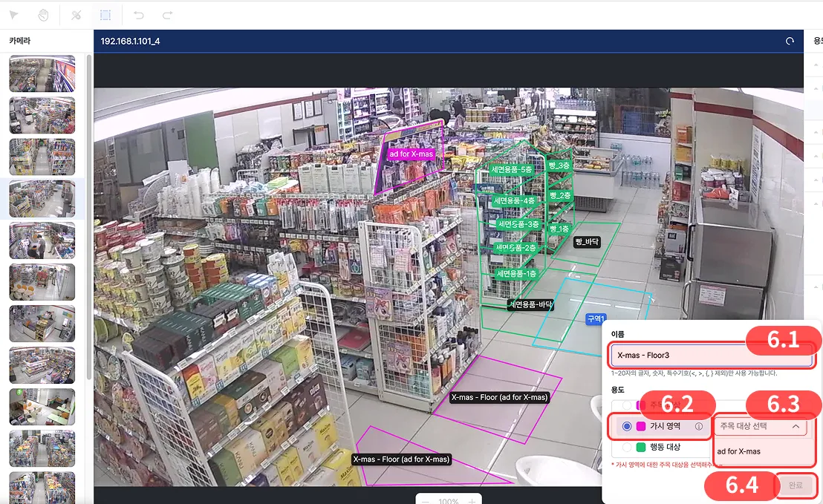823x504 pixels.
Task: Select the '빵_1층' region label
Action: pyautogui.click(x=559, y=229)
